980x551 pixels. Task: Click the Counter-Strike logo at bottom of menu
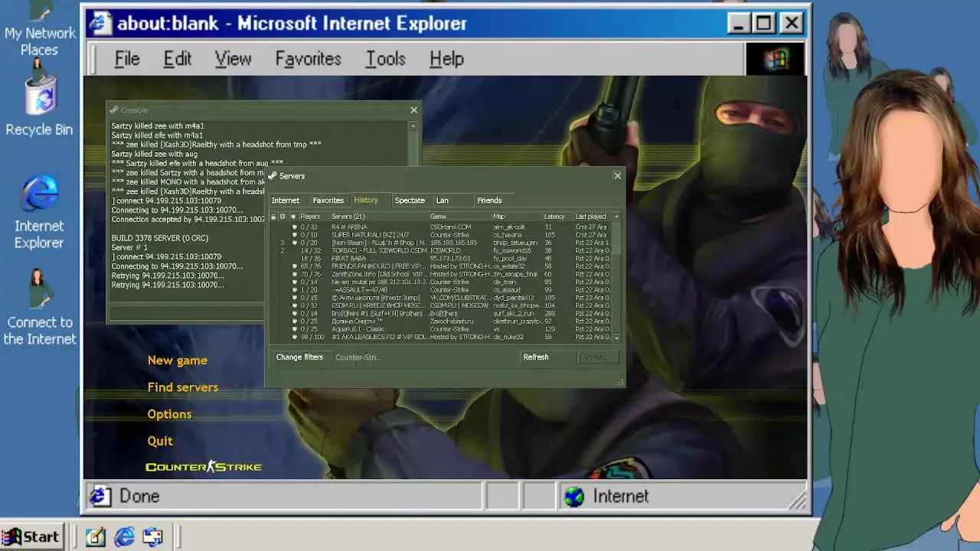point(204,467)
